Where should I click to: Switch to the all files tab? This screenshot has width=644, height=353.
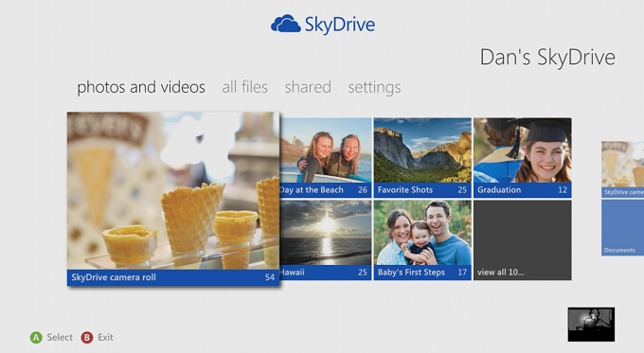244,87
